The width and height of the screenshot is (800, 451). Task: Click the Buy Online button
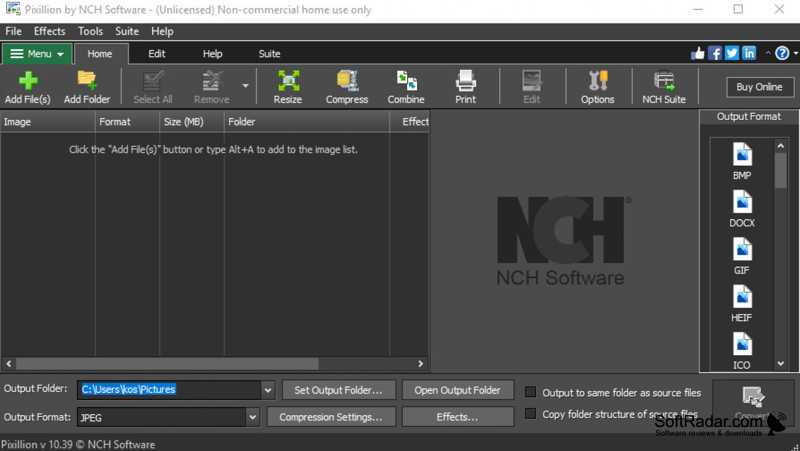(760, 87)
